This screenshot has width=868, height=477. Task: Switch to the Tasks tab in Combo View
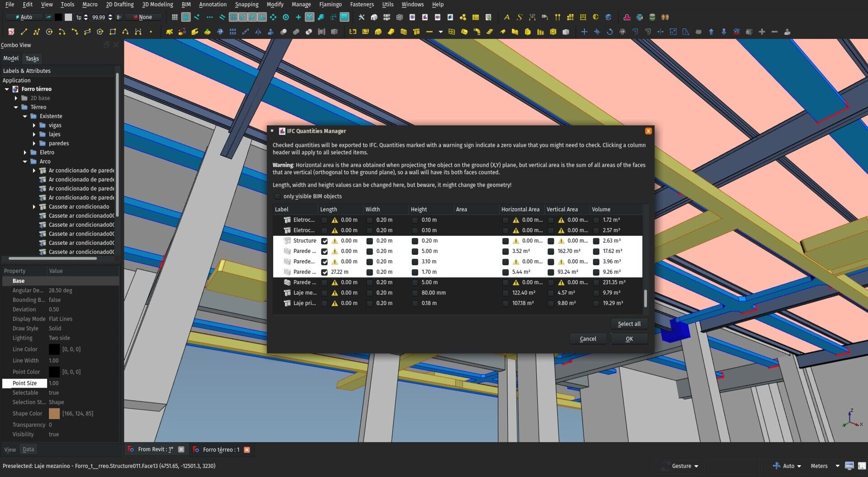(32, 58)
